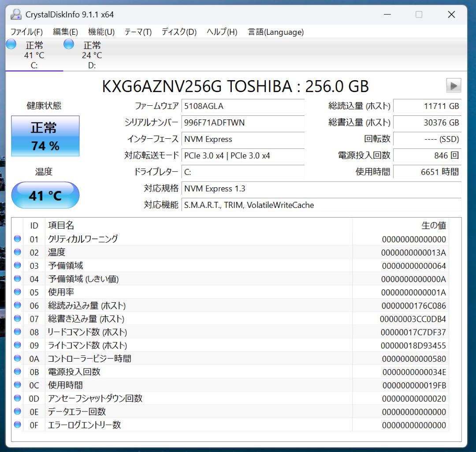Click the CrystalDiskInfo application icon in title bar
Image resolution: width=476 pixels, height=452 pixels.
(16, 14)
